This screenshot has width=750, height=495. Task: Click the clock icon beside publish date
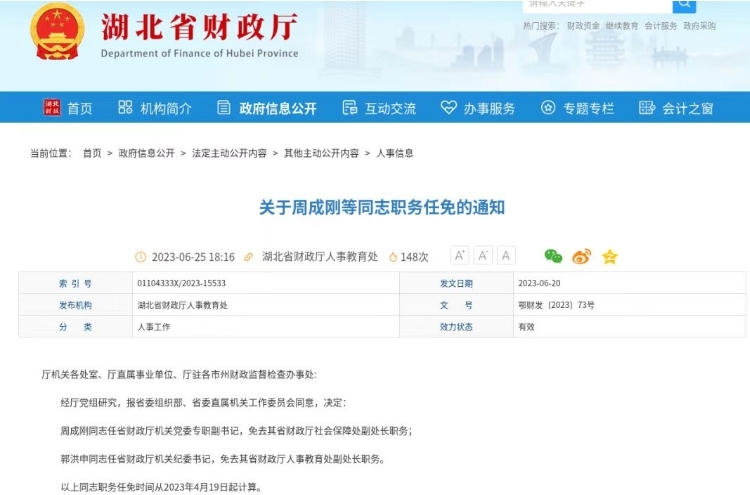141,257
